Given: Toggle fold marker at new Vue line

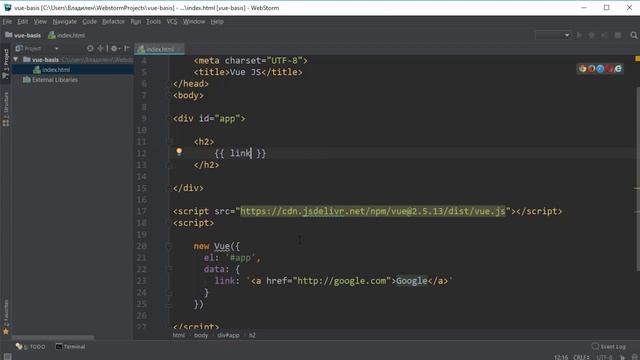Looking at the screenshot, I should (x=169, y=246).
